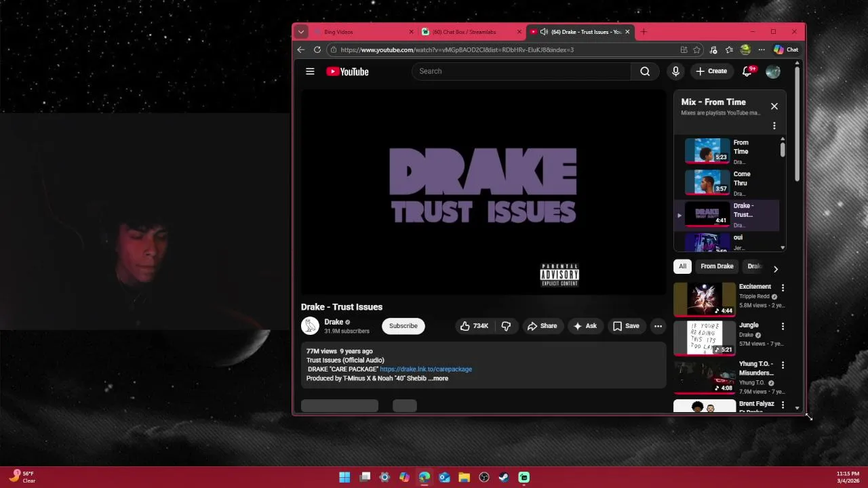Image resolution: width=868 pixels, height=488 pixels.
Task: Open the tab actions dropdown
Action: pos(301,32)
